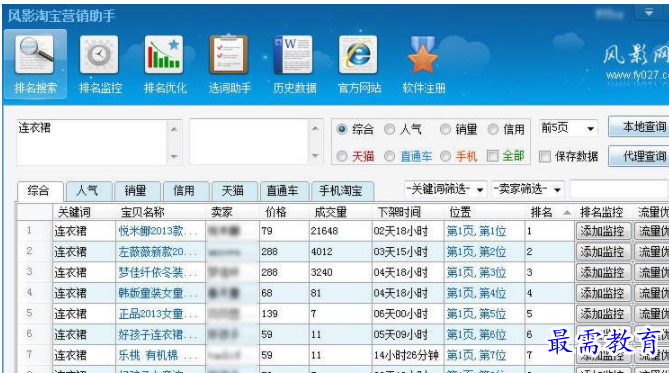The width and height of the screenshot is (669, 373).
Task: Select the 手机 radio button
Action: [x=445, y=156]
